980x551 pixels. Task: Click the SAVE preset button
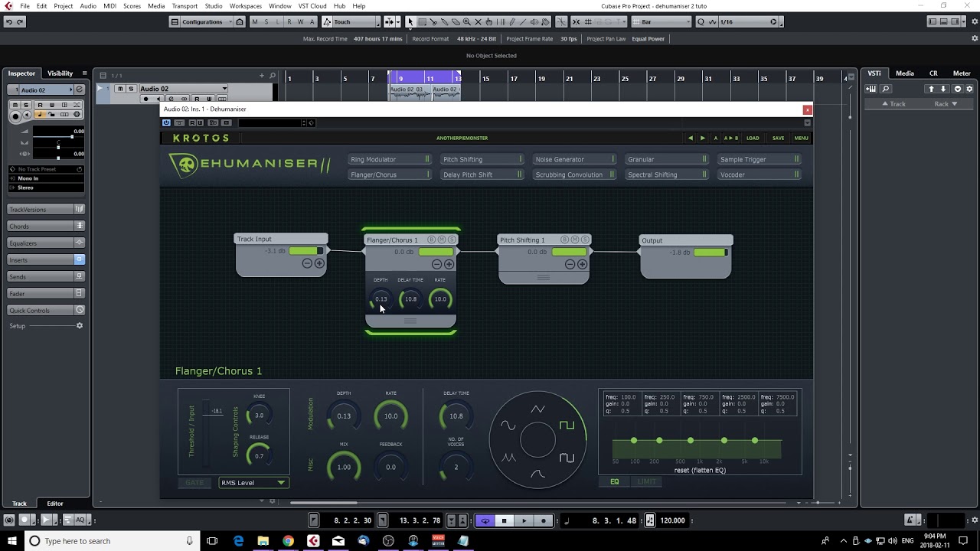(x=778, y=139)
